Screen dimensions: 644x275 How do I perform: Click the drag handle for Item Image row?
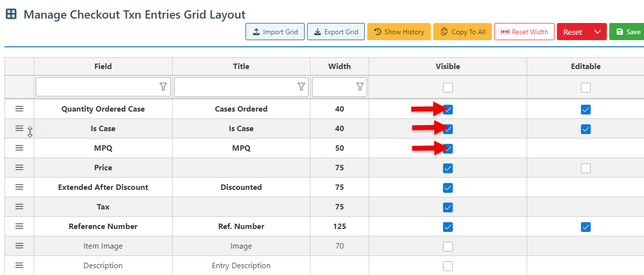click(x=19, y=246)
